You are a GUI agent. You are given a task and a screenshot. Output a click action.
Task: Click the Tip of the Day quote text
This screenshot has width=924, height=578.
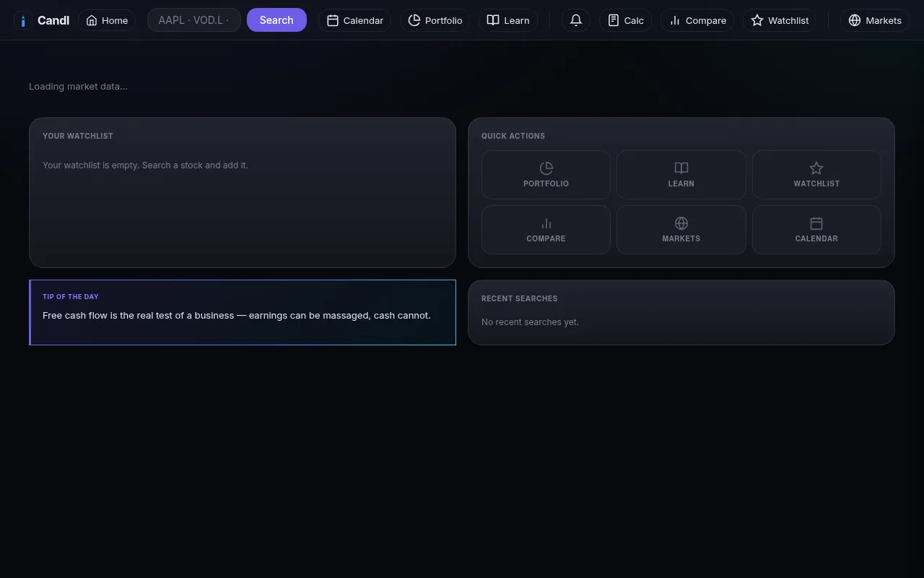237,316
